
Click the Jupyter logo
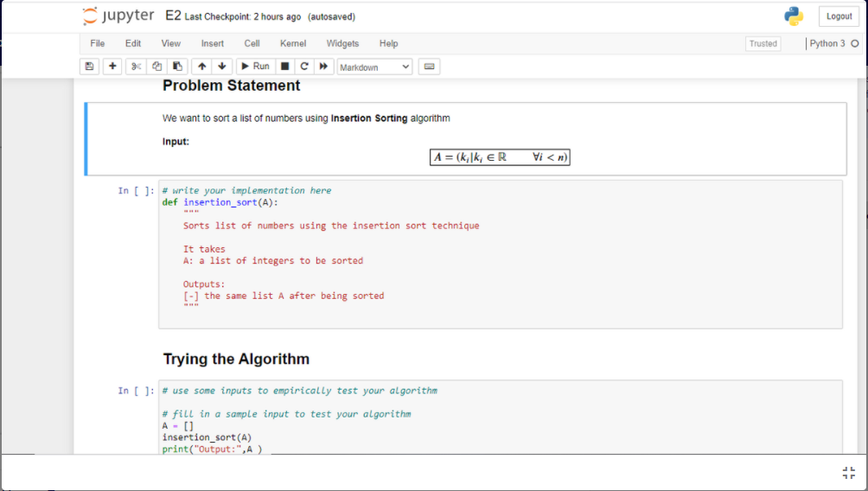tap(118, 16)
